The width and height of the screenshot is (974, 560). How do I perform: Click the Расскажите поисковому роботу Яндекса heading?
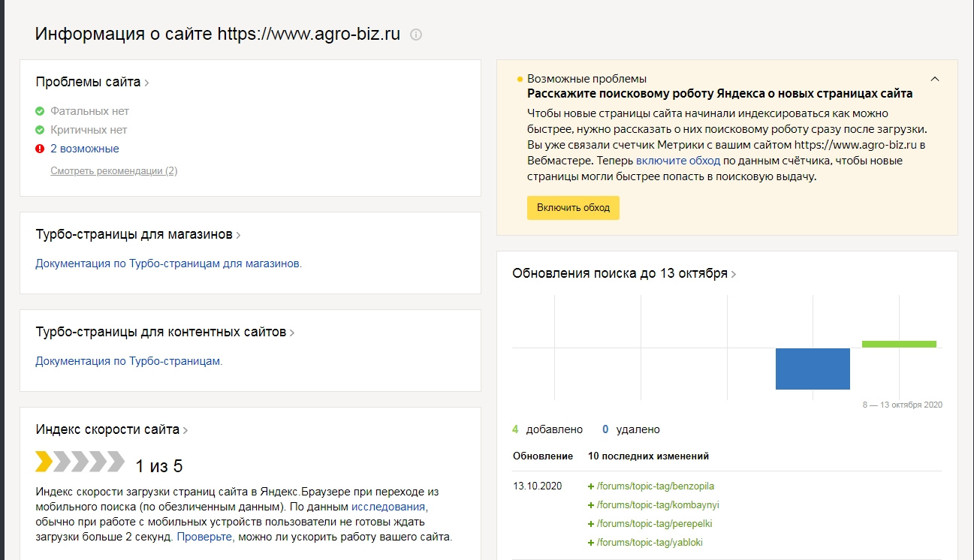(719, 94)
